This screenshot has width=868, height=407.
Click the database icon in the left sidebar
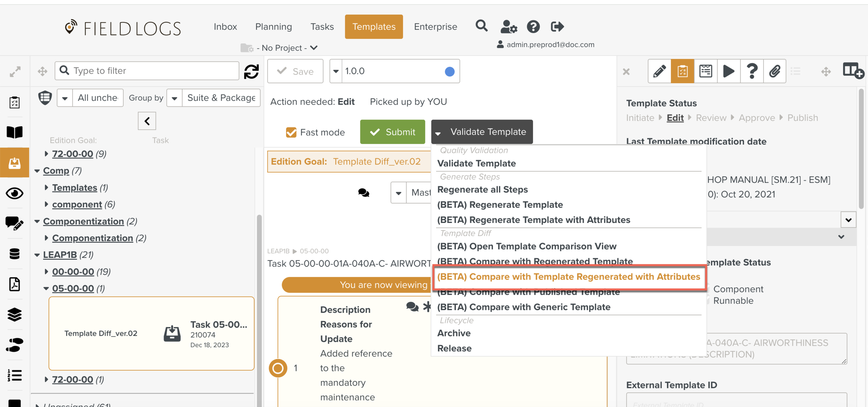click(x=14, y=254)
